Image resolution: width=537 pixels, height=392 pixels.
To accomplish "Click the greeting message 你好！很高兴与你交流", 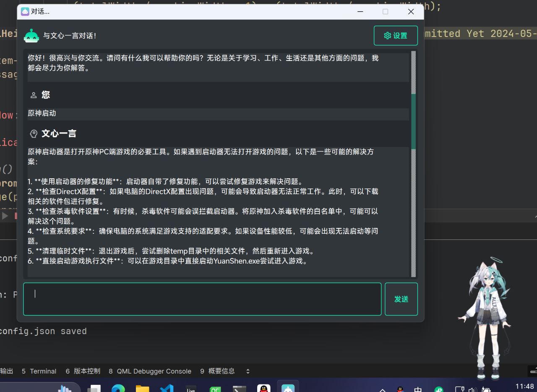I will pos(203,63).
